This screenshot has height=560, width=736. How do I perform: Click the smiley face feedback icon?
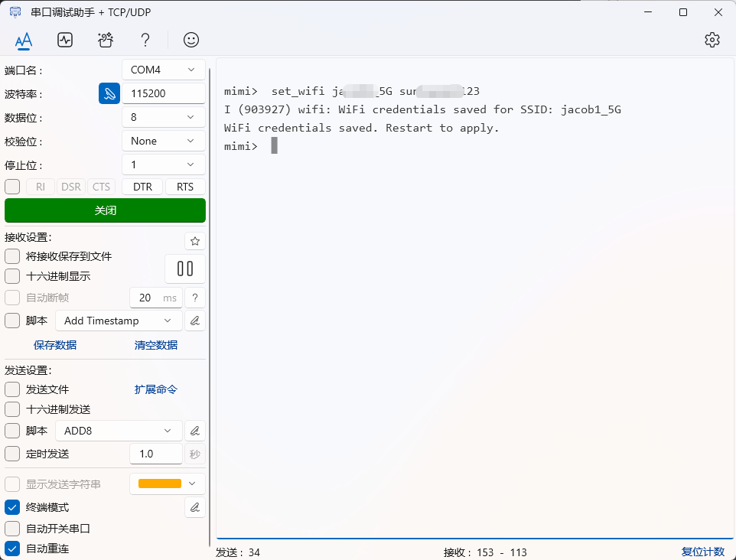point(191,40)
